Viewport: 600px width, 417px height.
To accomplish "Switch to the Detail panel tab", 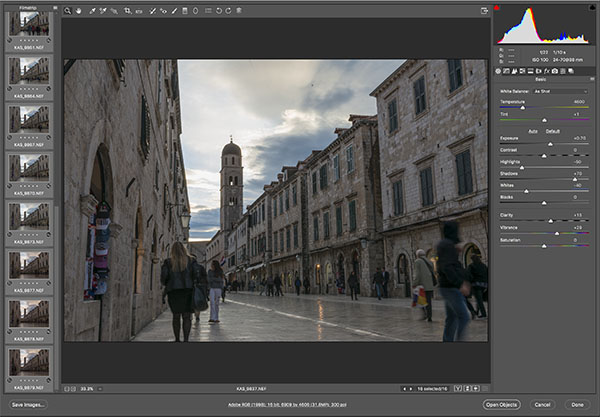I will click(x=514, y=71).
